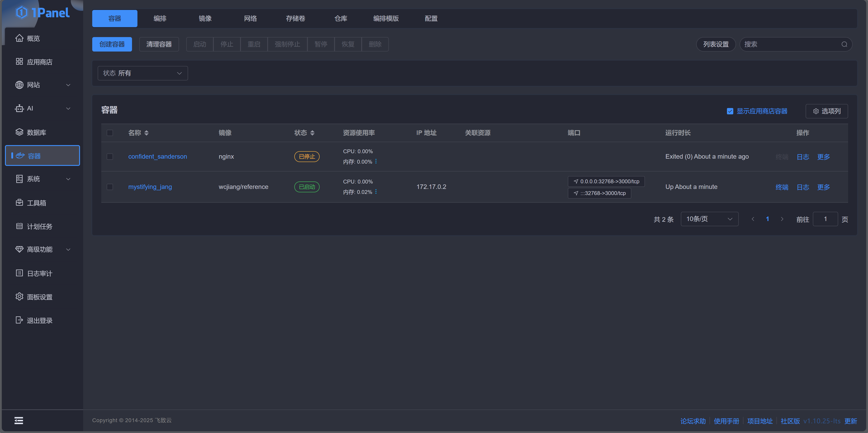Open the 概览 home icon in sidebar
Viewport: 868px width, 433px height.
[x=19, y=38]
